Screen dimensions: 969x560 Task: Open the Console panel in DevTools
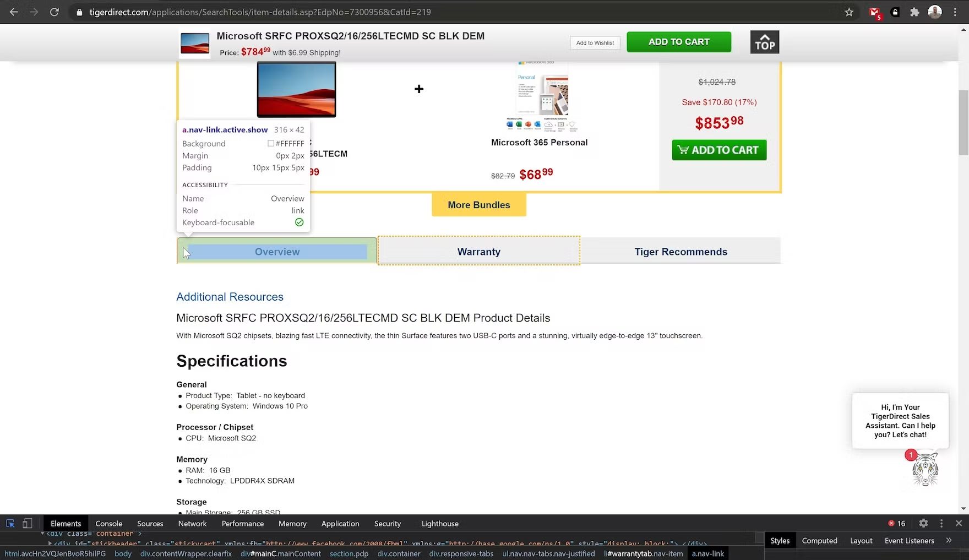coord(108,524)
